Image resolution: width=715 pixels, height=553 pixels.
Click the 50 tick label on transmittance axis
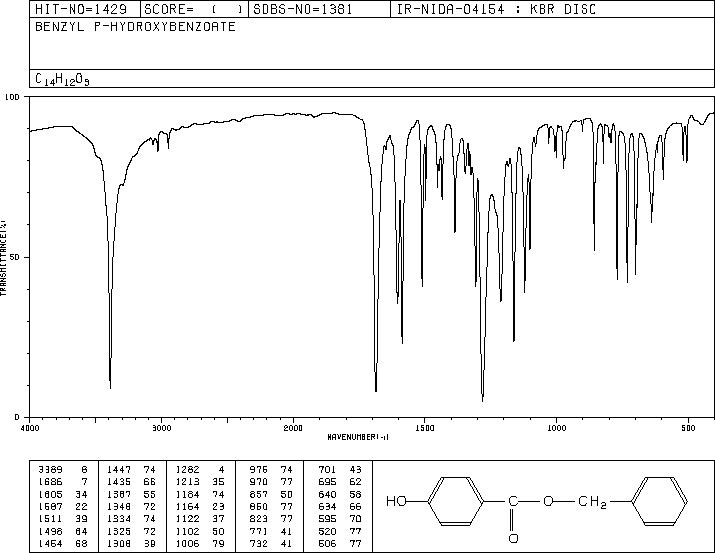15,257
